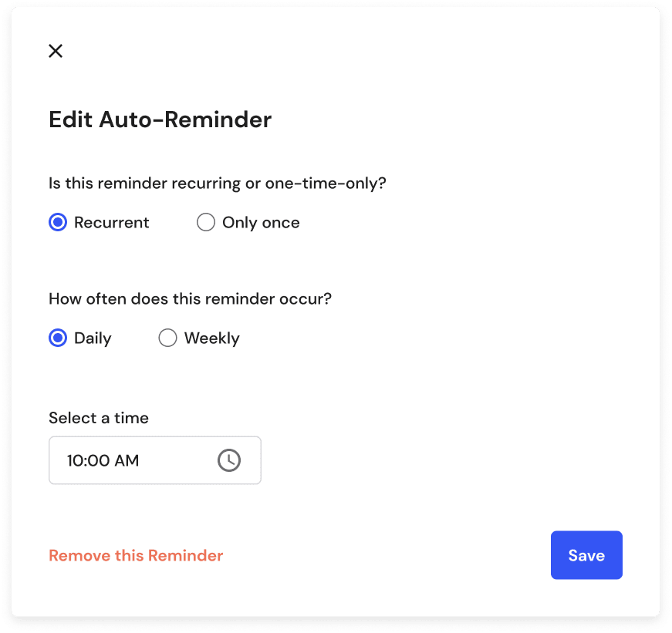Activate the clock icon beside 10:00 AM
Viewport: 672px width, 633px height.
(x=228, y=460)
